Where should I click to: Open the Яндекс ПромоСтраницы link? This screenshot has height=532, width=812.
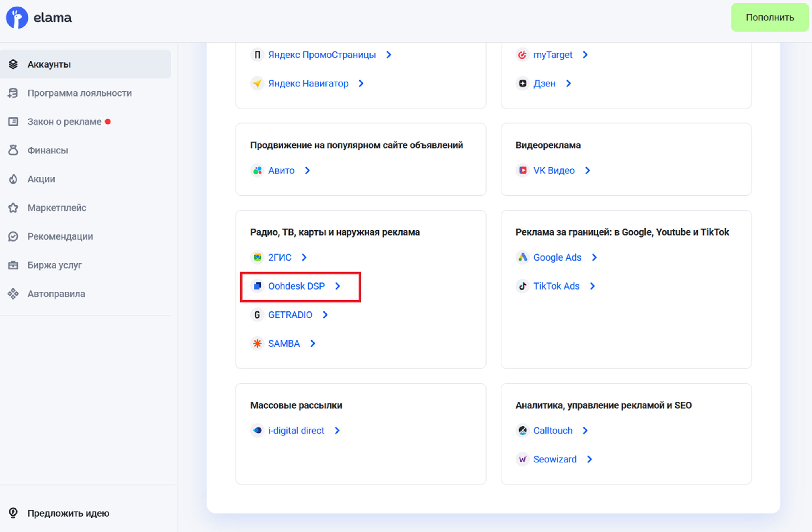coord(321,55)
